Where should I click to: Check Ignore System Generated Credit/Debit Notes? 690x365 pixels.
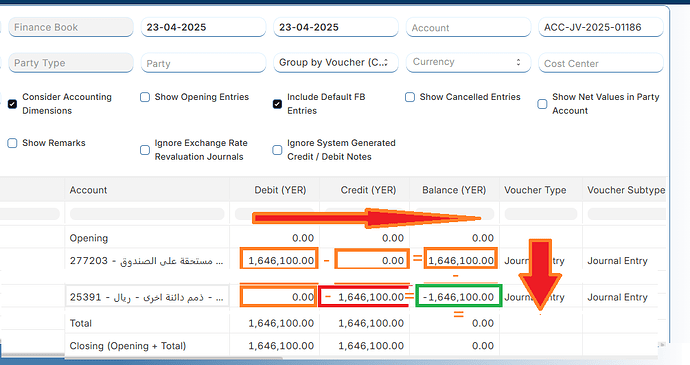(277, 150)
